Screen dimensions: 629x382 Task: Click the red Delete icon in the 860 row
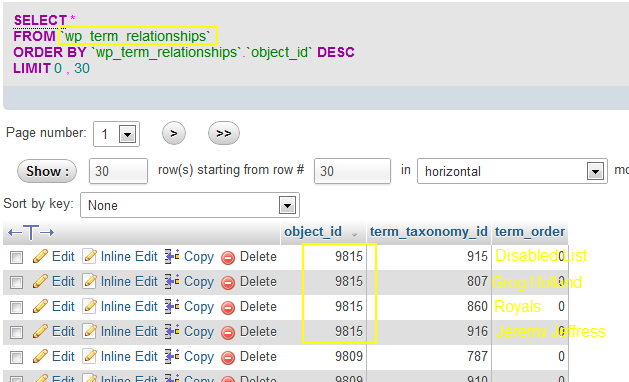228,307
